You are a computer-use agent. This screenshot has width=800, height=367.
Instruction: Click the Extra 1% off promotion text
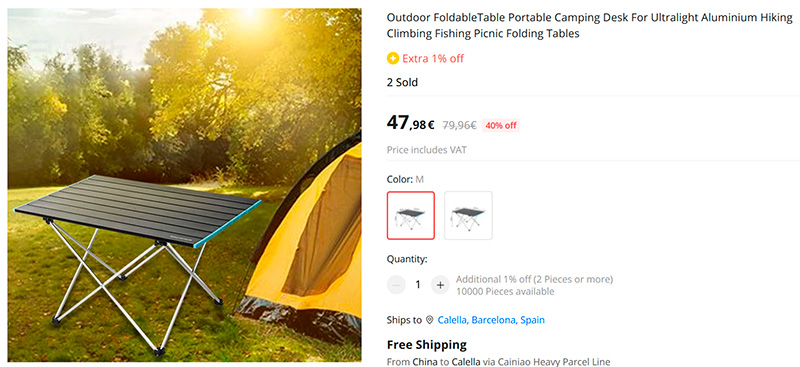(433, 58)
